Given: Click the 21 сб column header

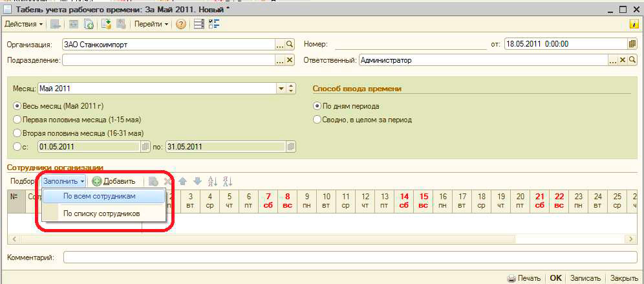Looking at the screenshot, I should tap(540, 201).
